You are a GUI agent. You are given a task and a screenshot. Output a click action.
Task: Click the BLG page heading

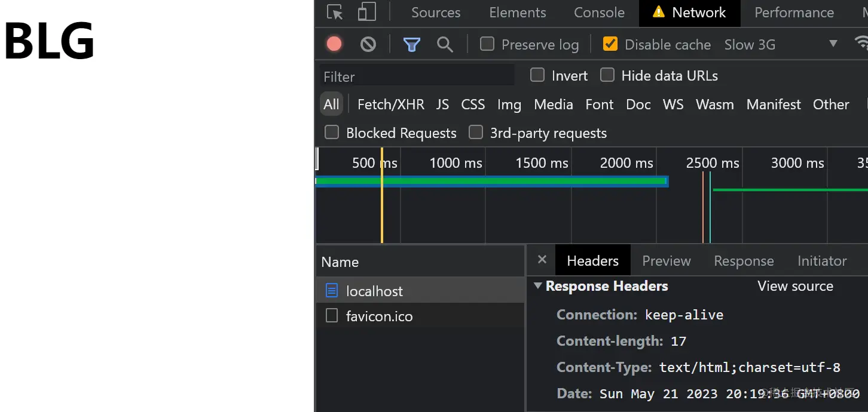tap(50, 41)
